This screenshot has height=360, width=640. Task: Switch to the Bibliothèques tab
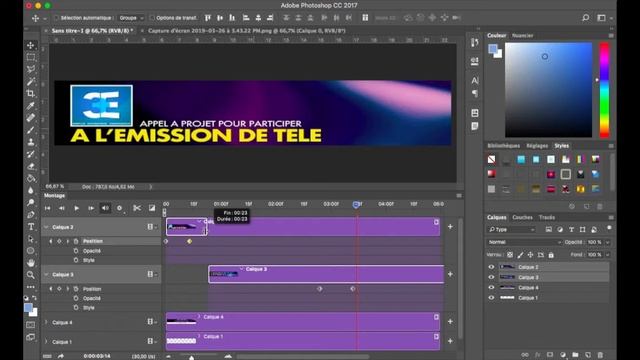[x=503, y=146]
